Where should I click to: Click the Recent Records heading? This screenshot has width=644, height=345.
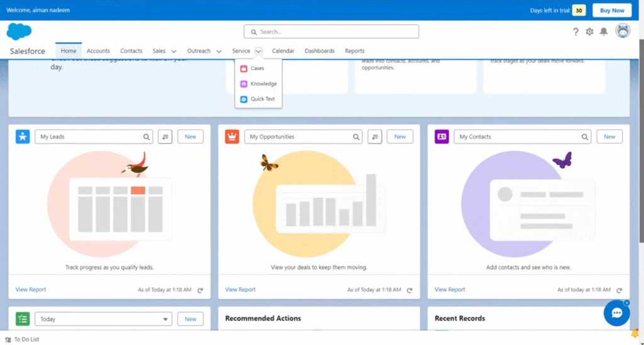pos(460,319)
